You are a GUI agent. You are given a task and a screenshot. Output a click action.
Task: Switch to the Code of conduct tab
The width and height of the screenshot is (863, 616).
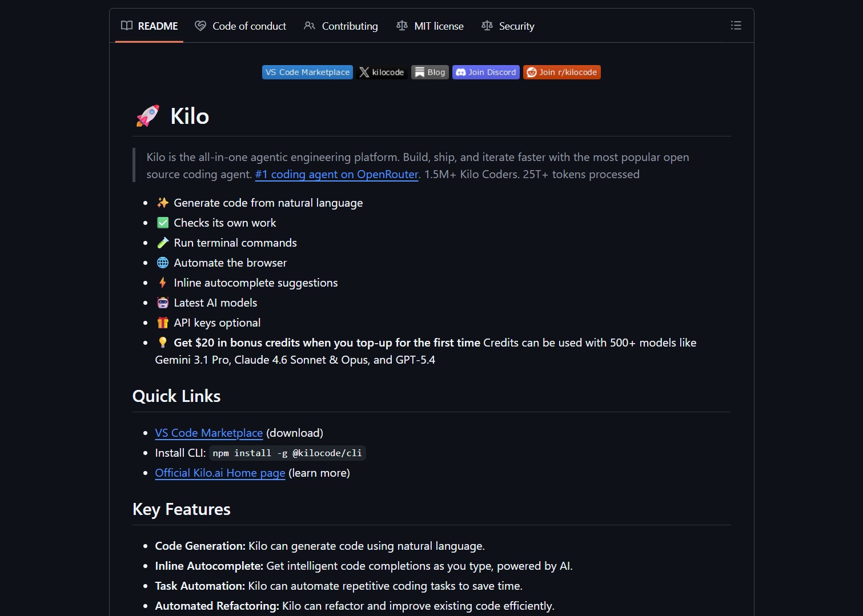249,26
